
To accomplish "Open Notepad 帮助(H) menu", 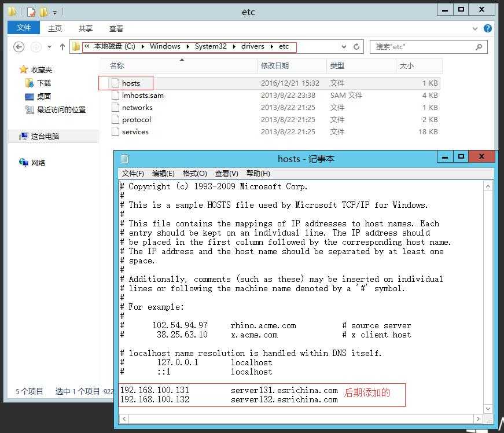I will point(258,174).
